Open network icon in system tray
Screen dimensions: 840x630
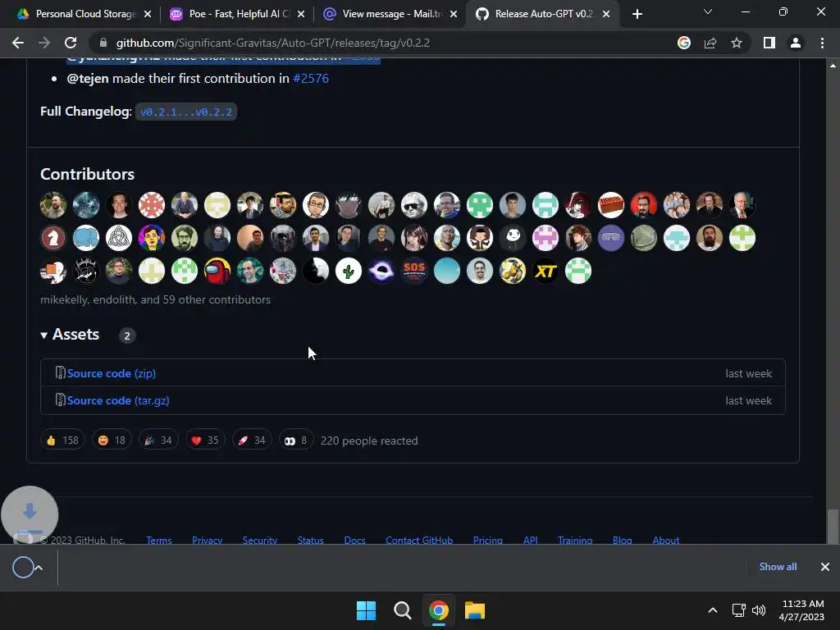pyautogui.click(x=739, y=610)
